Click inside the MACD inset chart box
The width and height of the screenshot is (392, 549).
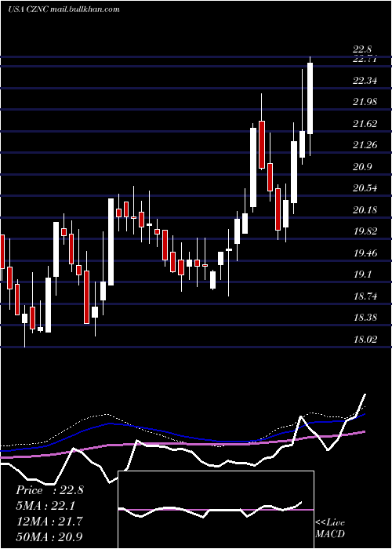(216, 510)
